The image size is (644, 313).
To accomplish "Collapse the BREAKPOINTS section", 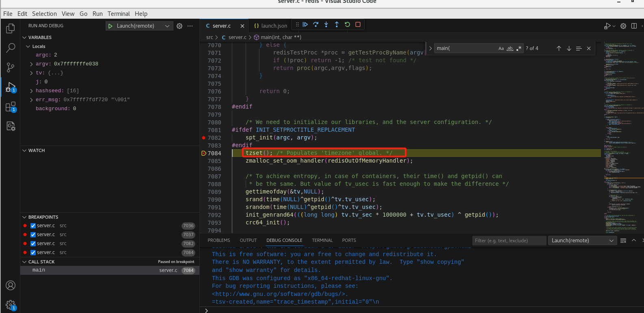I will tap(24, 217).
